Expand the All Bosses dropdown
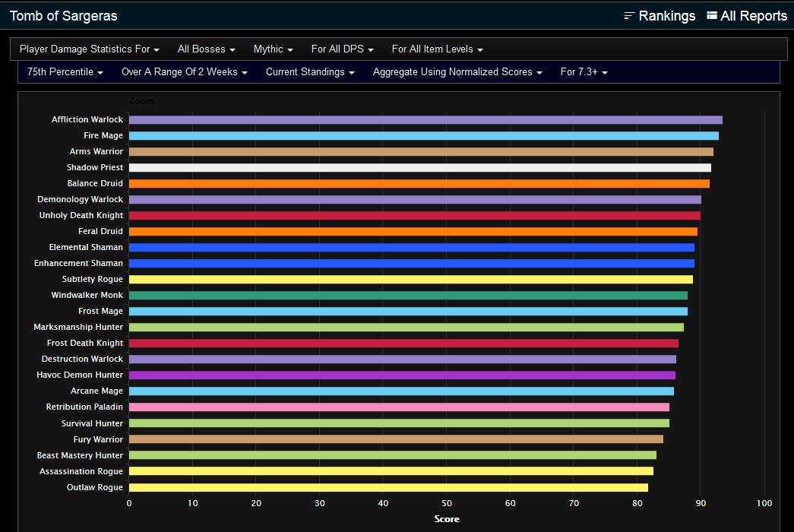 coord(206,49)
